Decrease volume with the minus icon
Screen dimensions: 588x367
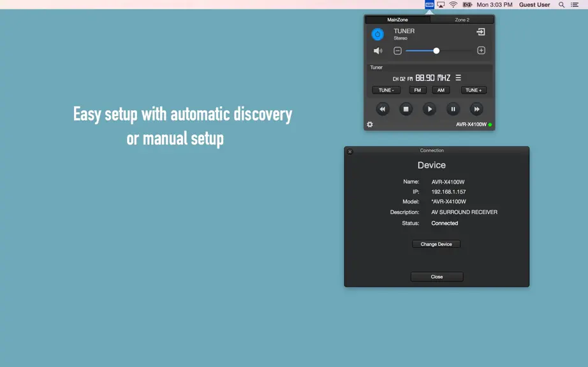(397, 50)
